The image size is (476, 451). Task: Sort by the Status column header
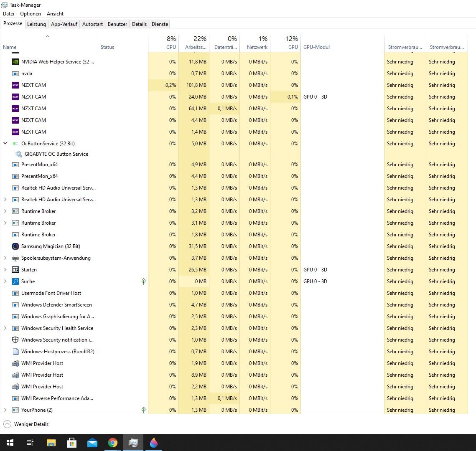(123, 43)
